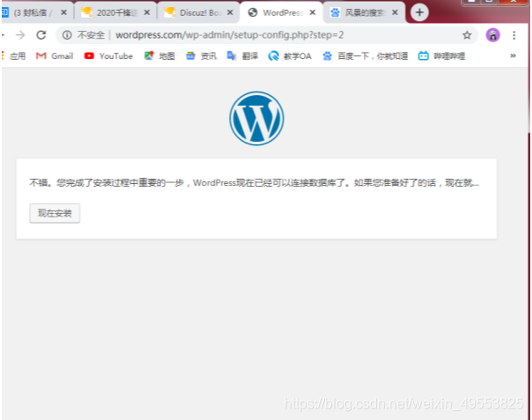Select the WordPress tab
Screen dimensions: 532x420
pyautogui.click(x=281, y=13)
